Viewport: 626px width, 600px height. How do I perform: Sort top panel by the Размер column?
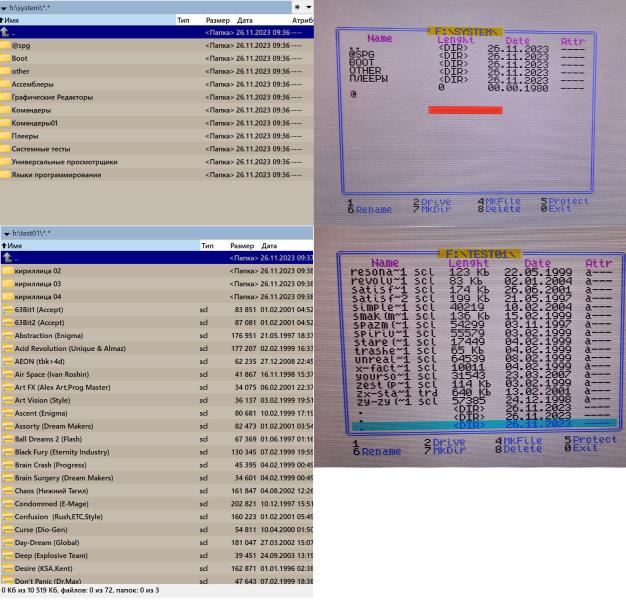(x=218, y=19)
